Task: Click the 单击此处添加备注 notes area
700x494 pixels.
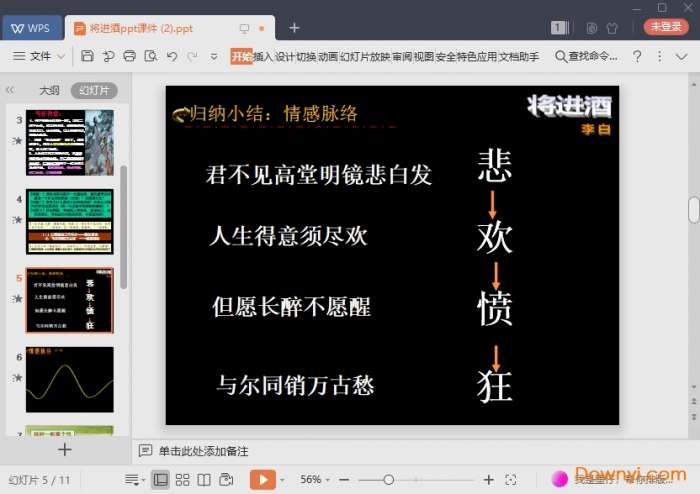Action: pyautogui.click(x=204, y=451)
